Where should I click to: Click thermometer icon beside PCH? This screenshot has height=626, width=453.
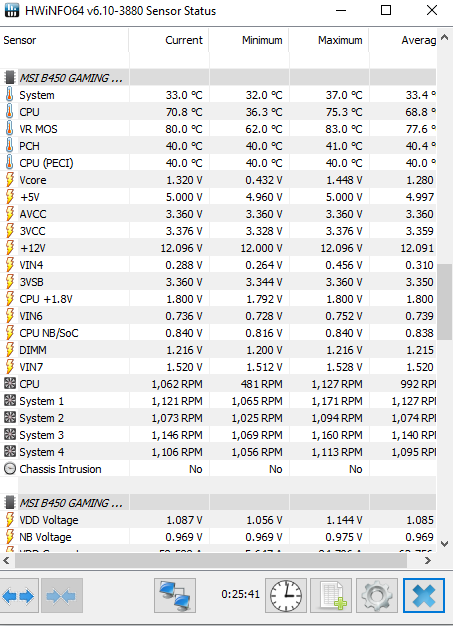tap(10, 146)
